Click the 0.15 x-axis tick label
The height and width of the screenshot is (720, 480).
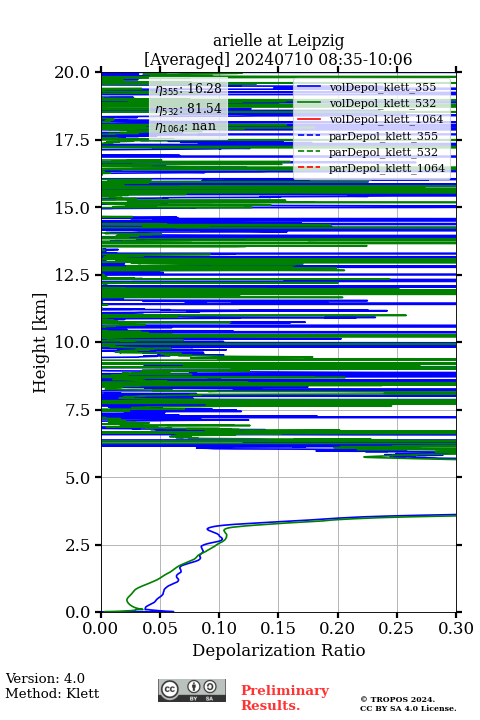[278, 628]
